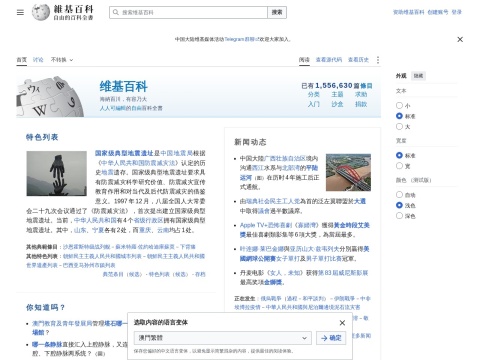Open the 广西壮族自治区 news link

[284, 158]
